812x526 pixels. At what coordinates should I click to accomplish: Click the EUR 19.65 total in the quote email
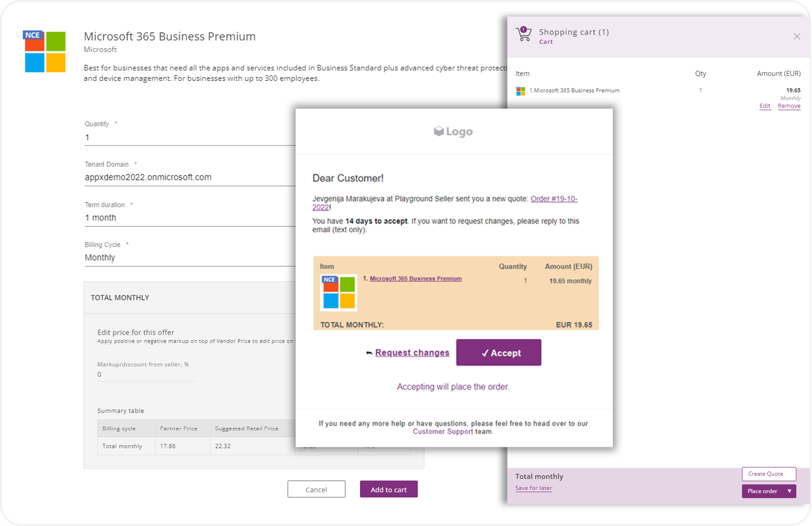click(574, 325)
